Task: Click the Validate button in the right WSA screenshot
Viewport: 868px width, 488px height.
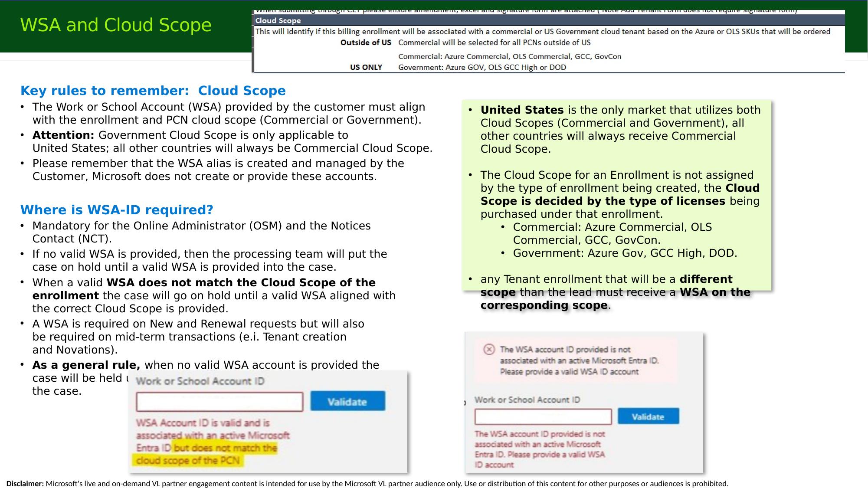Action: pyautogui.click(x=648, y=416)
